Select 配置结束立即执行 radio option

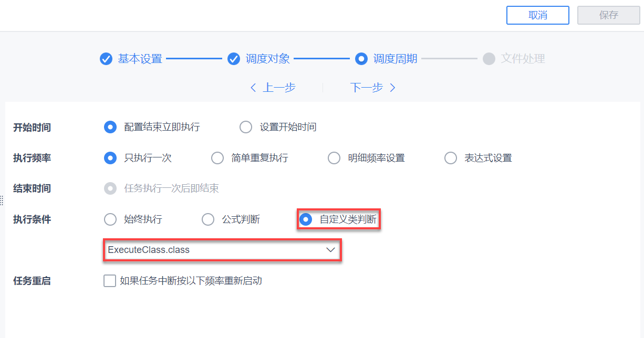pyautogui.click(x=110, y=127)
